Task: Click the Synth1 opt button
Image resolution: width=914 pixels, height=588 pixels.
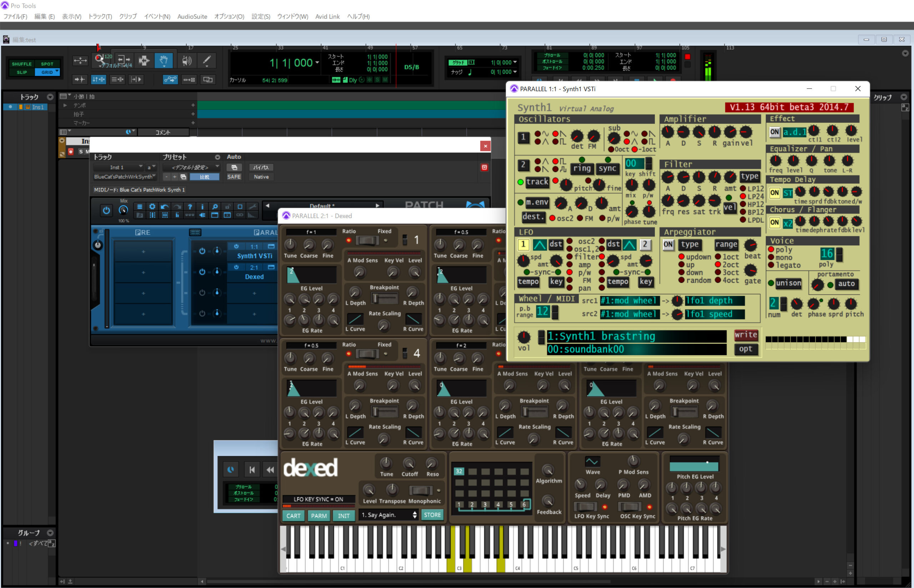Action: tap(745, 349)
